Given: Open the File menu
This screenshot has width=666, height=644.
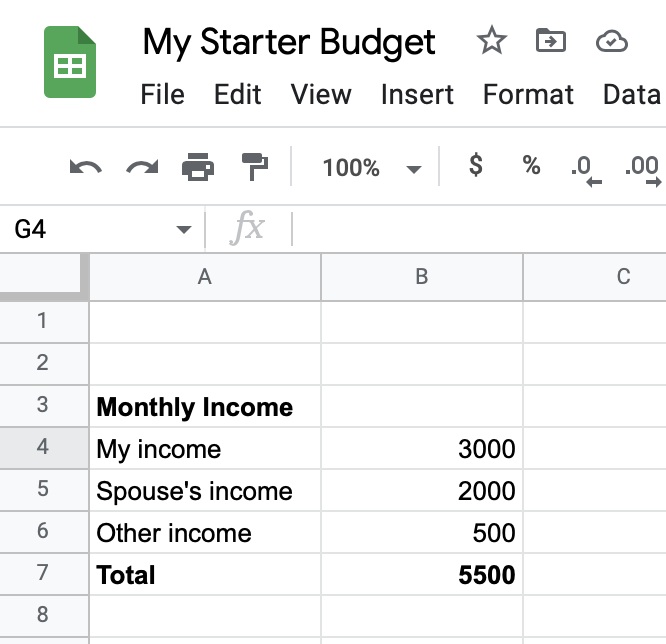Looking at the screenshot, I should tap(162, 94).
